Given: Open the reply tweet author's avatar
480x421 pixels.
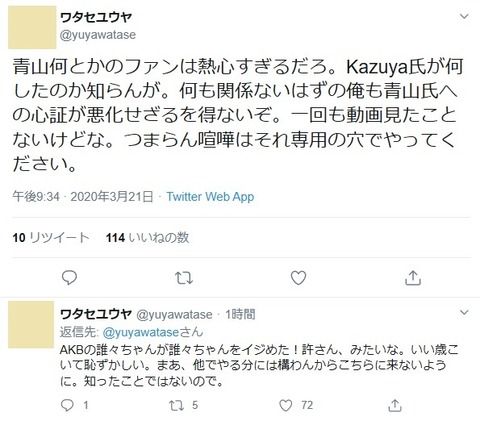Looking at the screenshot, I should (31, 325).
